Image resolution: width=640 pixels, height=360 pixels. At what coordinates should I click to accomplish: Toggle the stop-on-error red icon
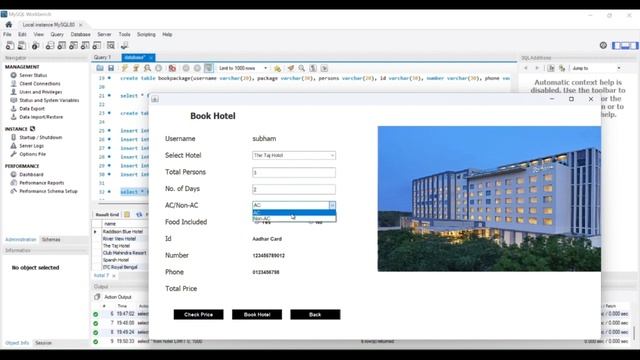point(172,68)
